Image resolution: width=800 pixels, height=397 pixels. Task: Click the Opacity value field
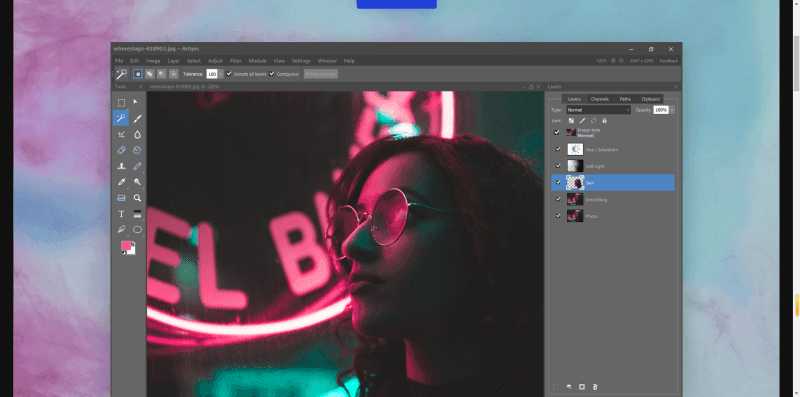[661, 110]
